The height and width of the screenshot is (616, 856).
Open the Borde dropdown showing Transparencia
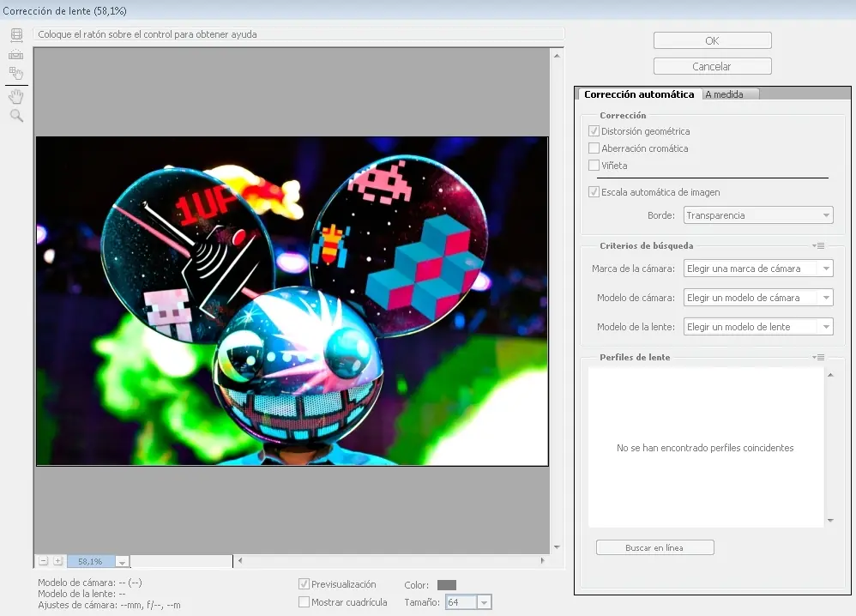[x=758, y=215]
